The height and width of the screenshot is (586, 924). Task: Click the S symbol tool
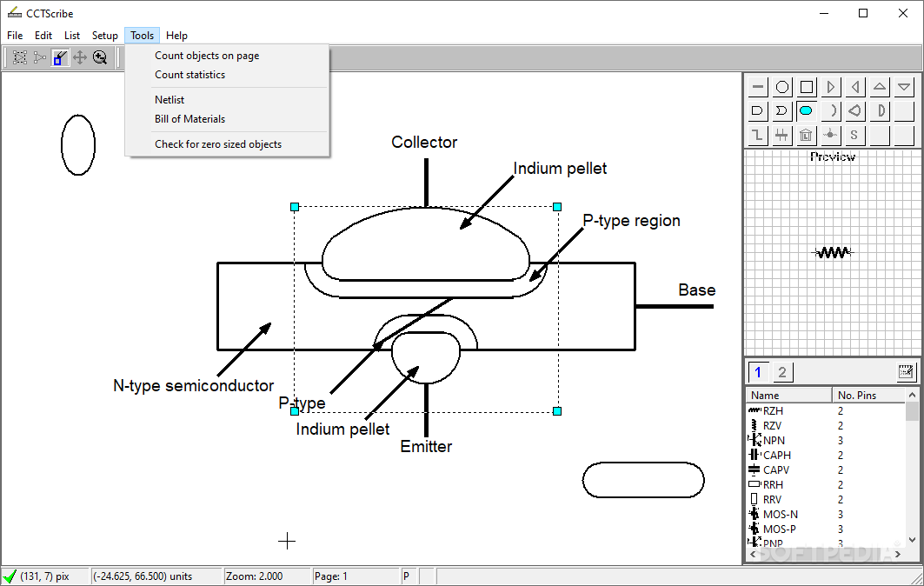coord(854,135)
